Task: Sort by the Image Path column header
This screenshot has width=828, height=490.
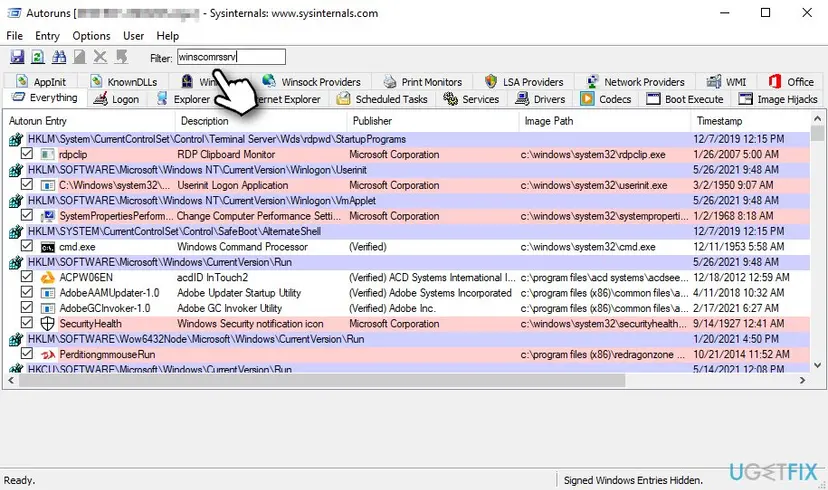Action: click(x=605, y=121)
